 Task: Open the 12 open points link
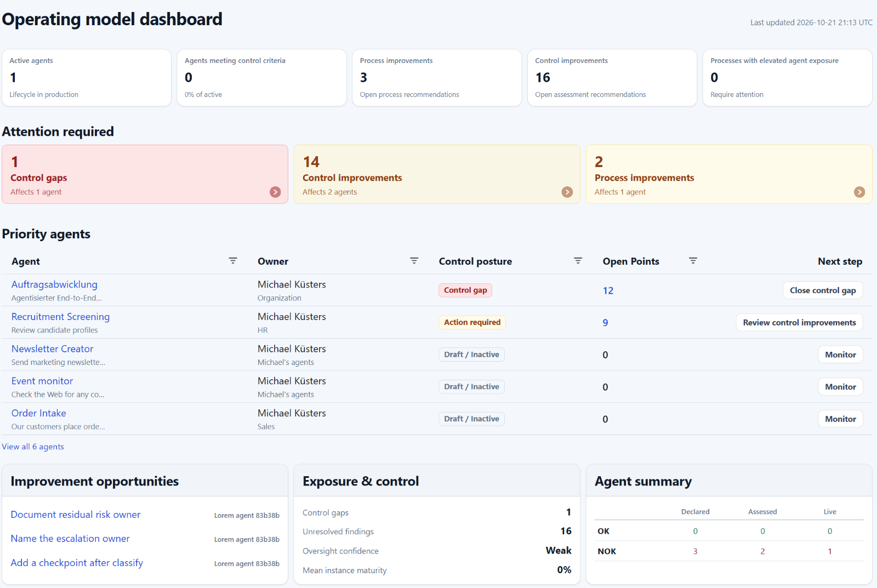pyautogui.click(x=608, y=290)
